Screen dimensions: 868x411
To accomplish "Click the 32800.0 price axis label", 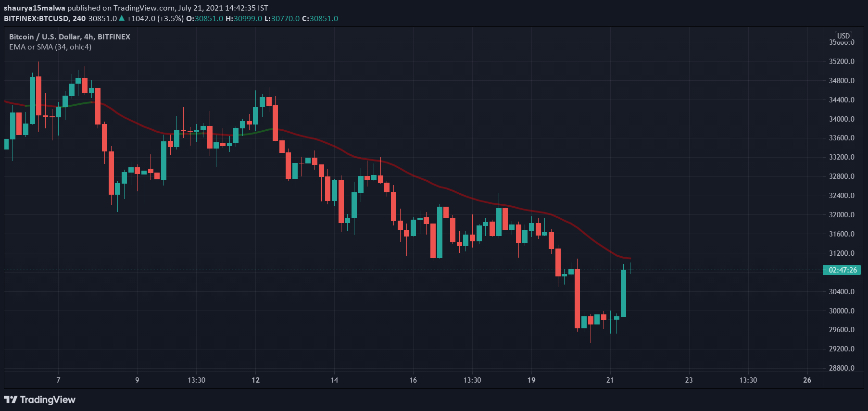I will point(842,176).
